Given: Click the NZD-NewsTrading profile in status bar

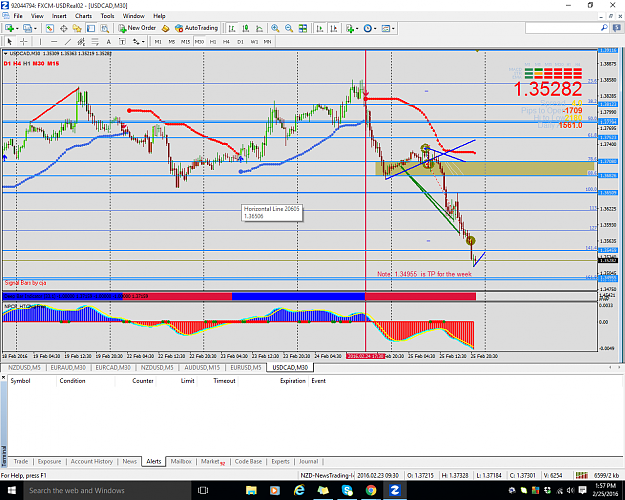Looking at the screenshot, I should point(327,475).
